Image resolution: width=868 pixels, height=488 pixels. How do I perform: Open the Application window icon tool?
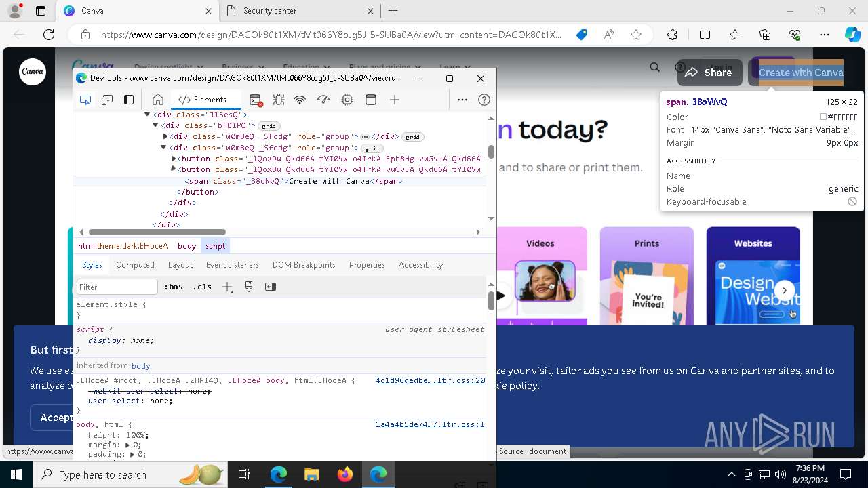[x=371, y=100]
